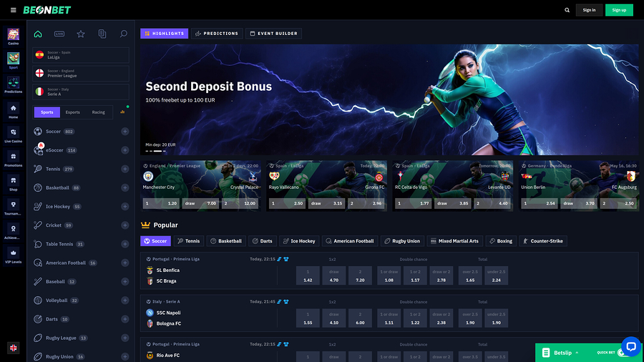This screenshot has width=644, height=362.
Task: Click the Sign in button
Action: point(589,10)
